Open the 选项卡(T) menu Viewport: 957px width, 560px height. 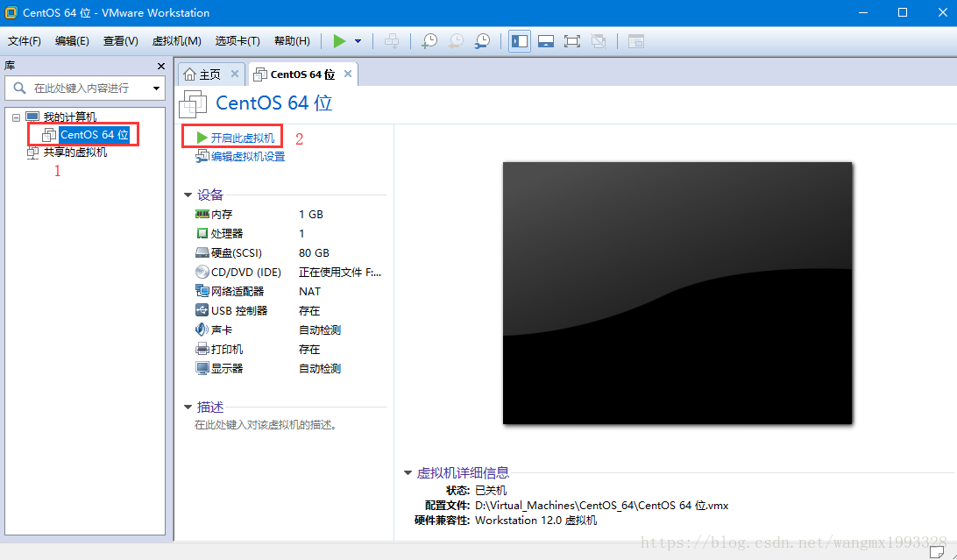click(237, 41)
